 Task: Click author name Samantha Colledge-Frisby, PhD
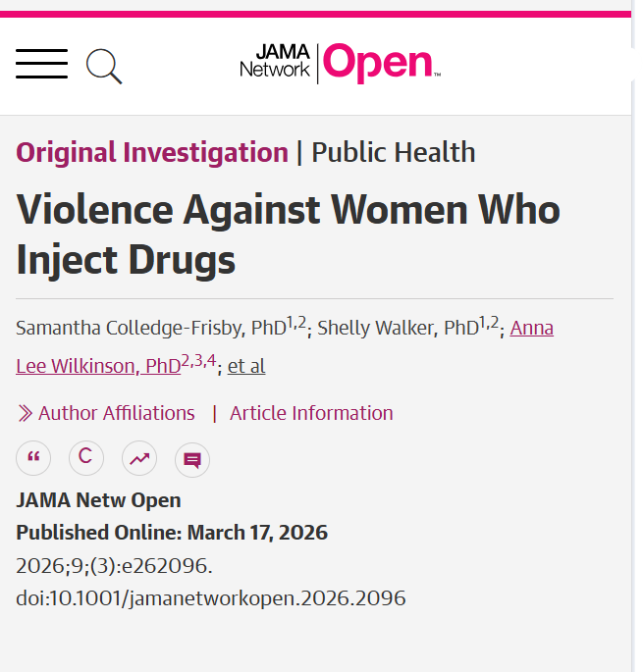tap(151, 328)
